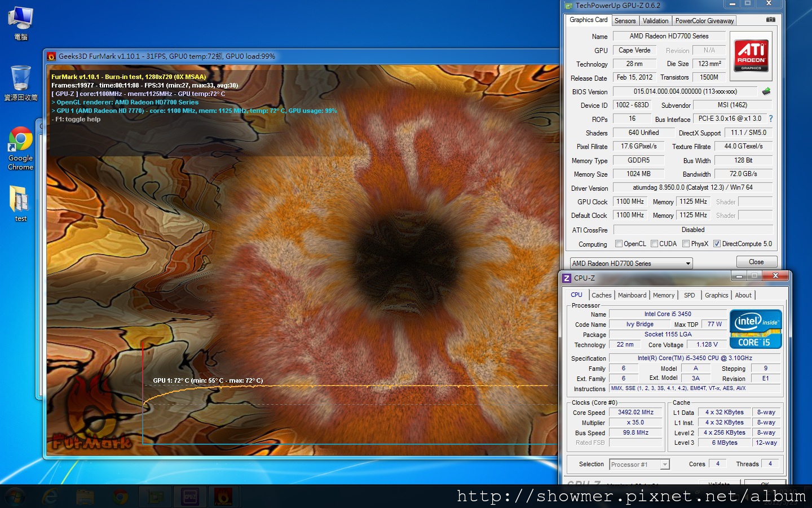This screenshot has width=812, height=508.
Task: Click the Close button in GPU-Z
Action: pos(756,262)
